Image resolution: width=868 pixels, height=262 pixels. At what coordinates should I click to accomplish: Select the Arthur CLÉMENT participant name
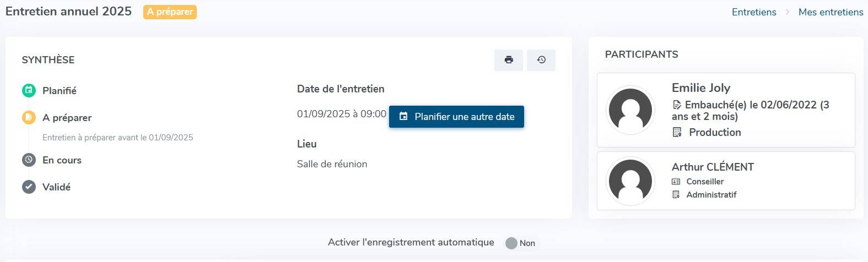(713, 167)
